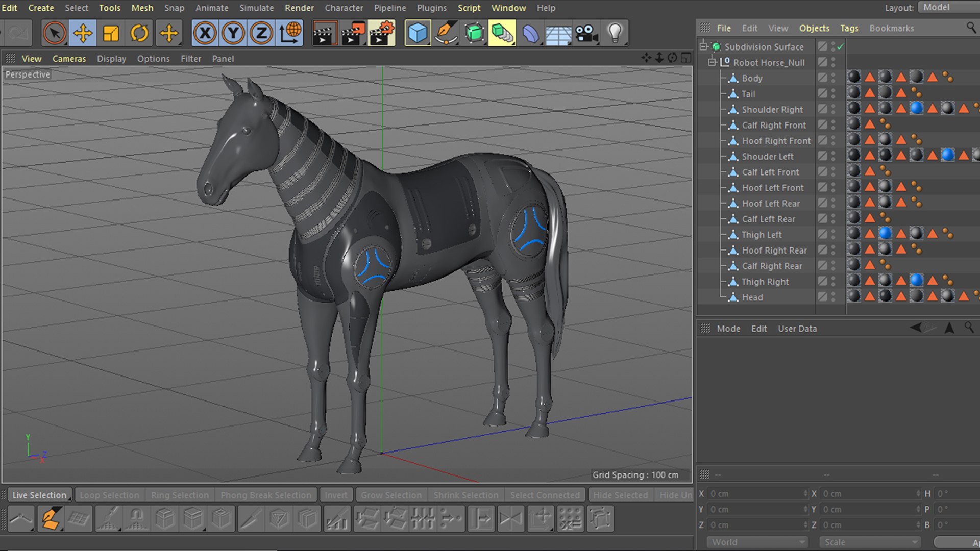Open the Scale mode dropdown
Viewport: 980px width, 551px height.
pyautogui.click(x=870, y=542)
